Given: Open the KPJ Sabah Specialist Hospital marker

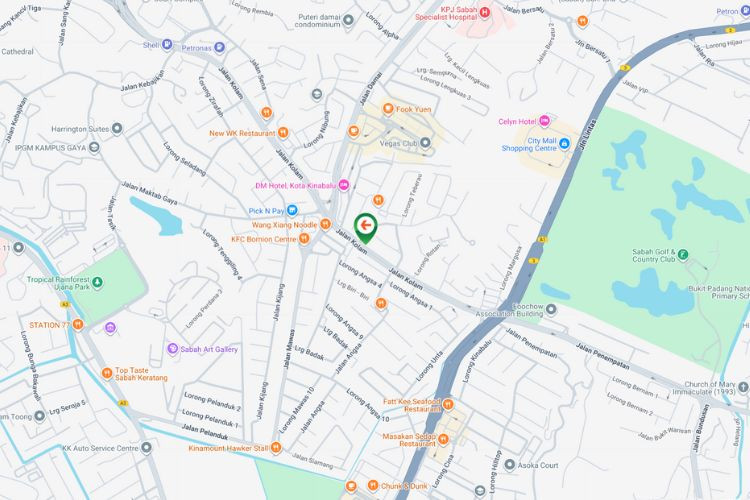Looking at the screenshot, I should point(485,12).
